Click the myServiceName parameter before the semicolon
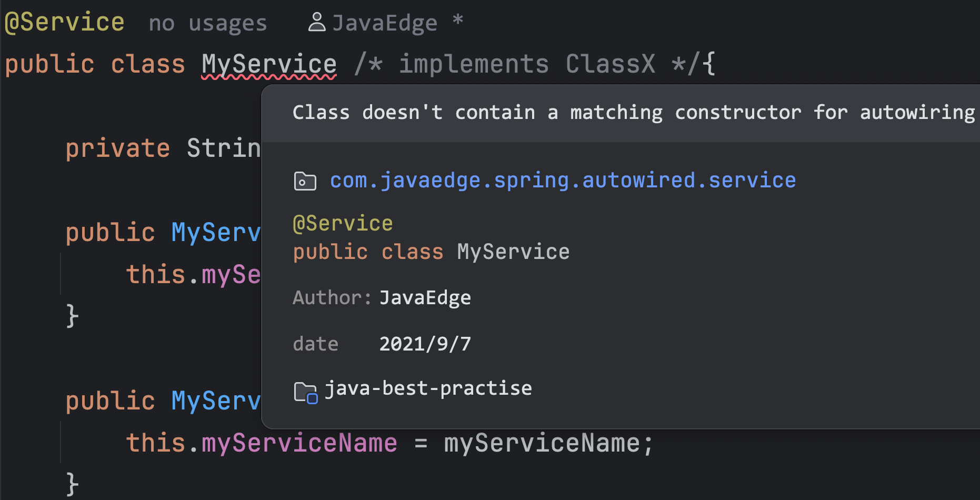 point(542,443)
